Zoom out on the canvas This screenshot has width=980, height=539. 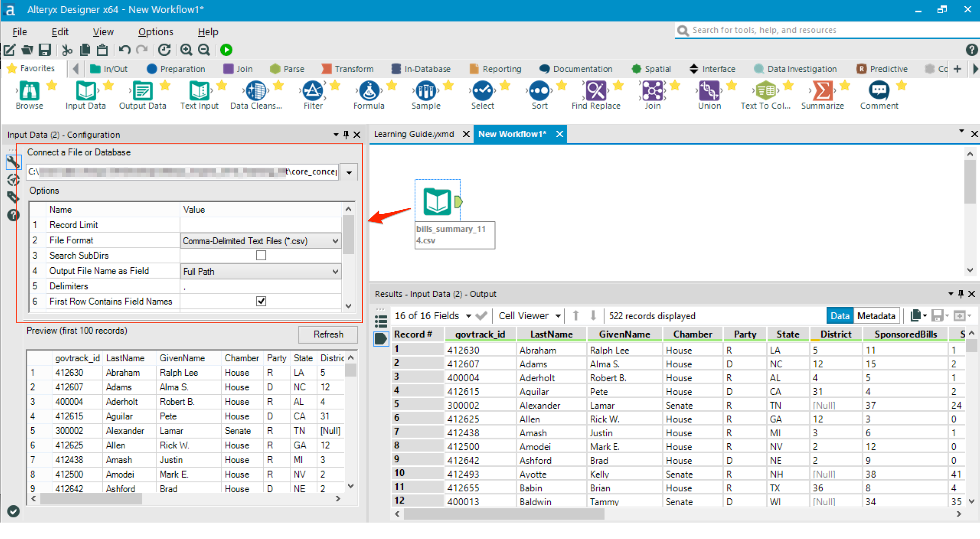pyautogui.click(x=204, y=50)
